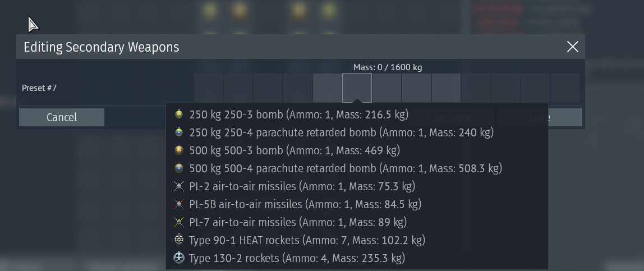Click the 250-4 parachute retarded bomb icon
This screenshot has height=271, width=644.
point(178,132)
